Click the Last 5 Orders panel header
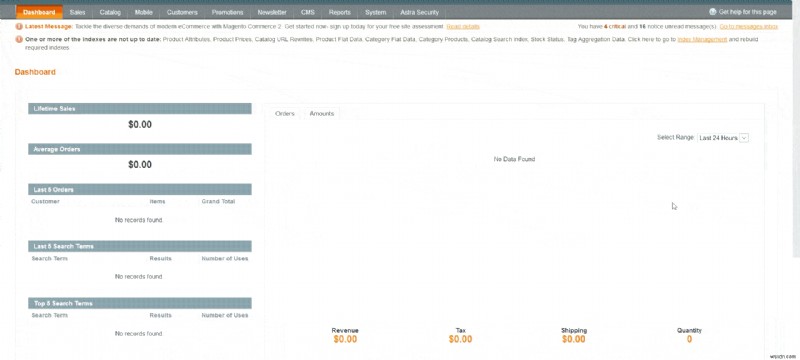The image size is (800, 360). coord(140,189)
